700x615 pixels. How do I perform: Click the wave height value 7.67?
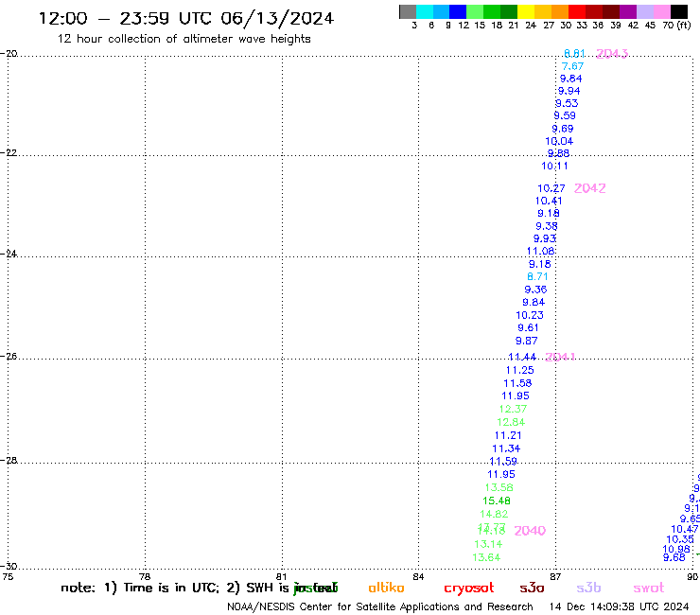[x=572, y=66]
